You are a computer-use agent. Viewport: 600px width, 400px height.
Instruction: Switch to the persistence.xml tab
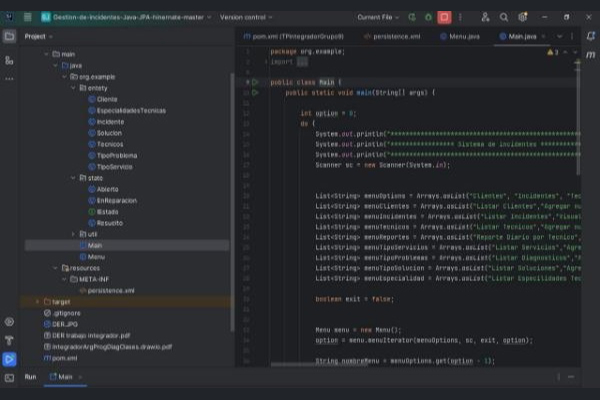393,36
